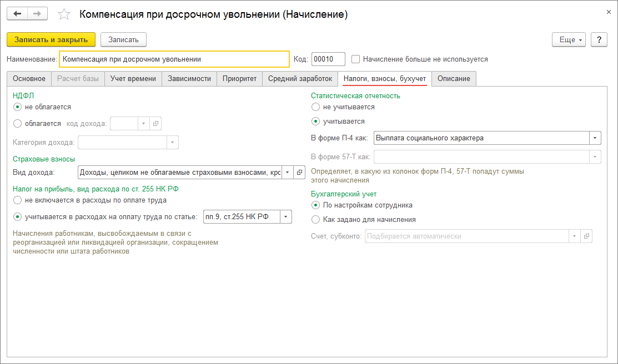Open the Вид дохода dropdown list
This screenshot has width=618, height=364.
coord(288,173)
